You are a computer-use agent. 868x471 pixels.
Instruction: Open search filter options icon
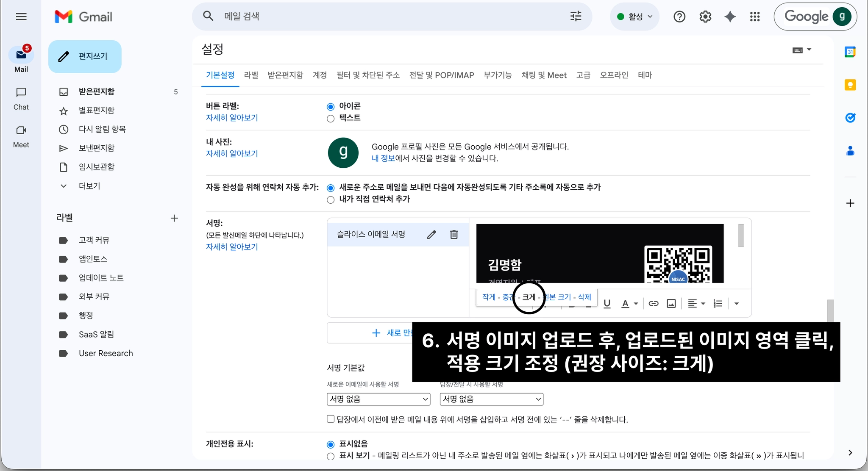[x=576, y=17]
